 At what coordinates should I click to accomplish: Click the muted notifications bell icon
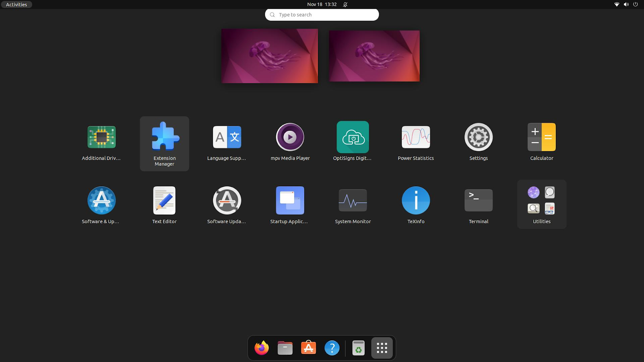tap(345, 4)
